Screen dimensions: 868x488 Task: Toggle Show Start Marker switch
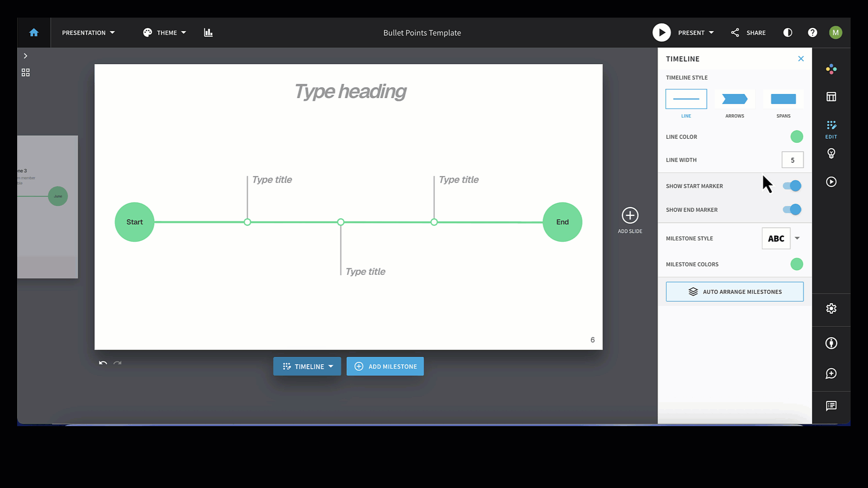[792, 186]
